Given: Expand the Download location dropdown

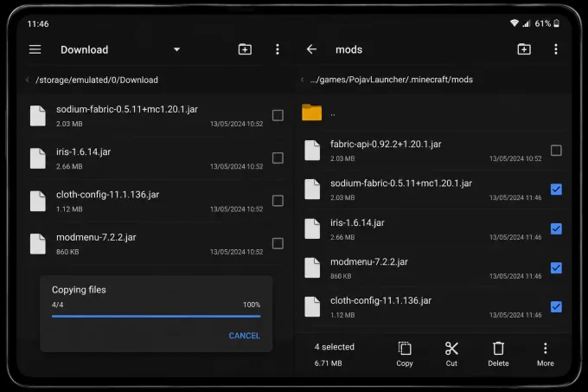Looking at the screenshot, I should point(176,49).
